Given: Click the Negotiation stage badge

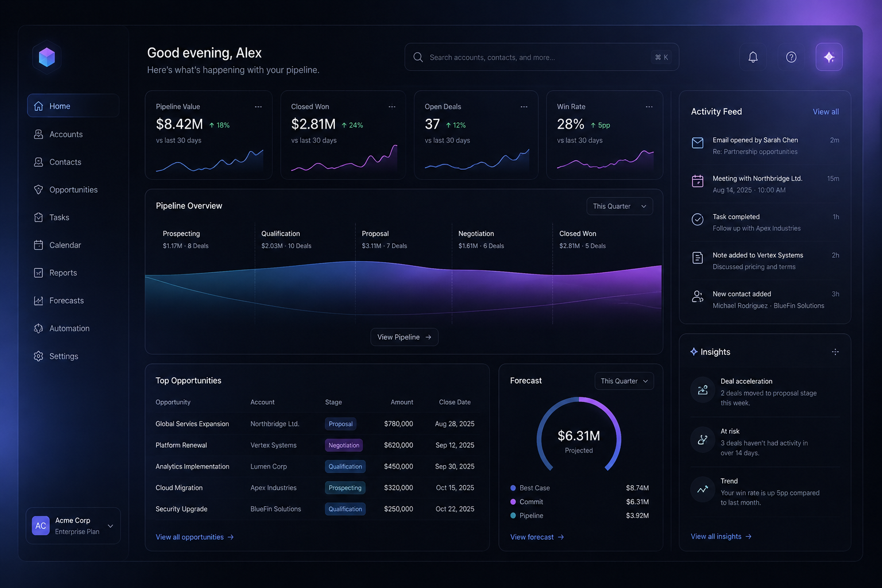Looking at the screenshot, I should [x=344, y=445].
